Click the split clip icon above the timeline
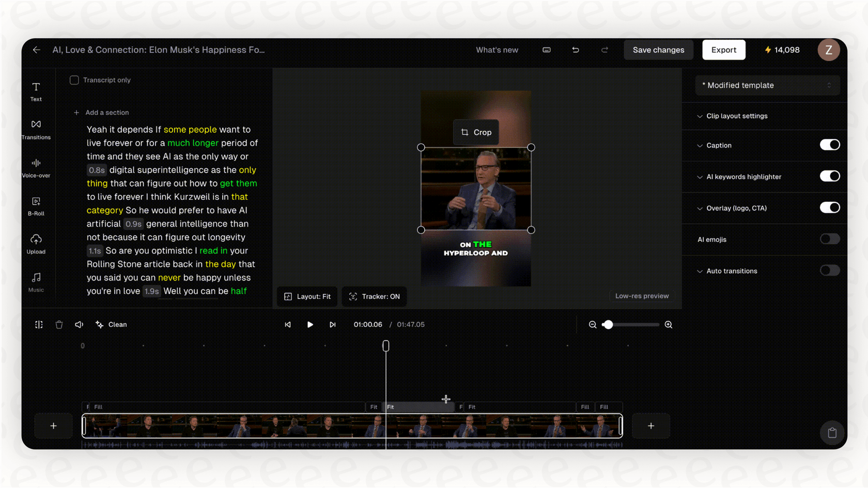This screenshot has height=488, width=868. pos(39,324)
